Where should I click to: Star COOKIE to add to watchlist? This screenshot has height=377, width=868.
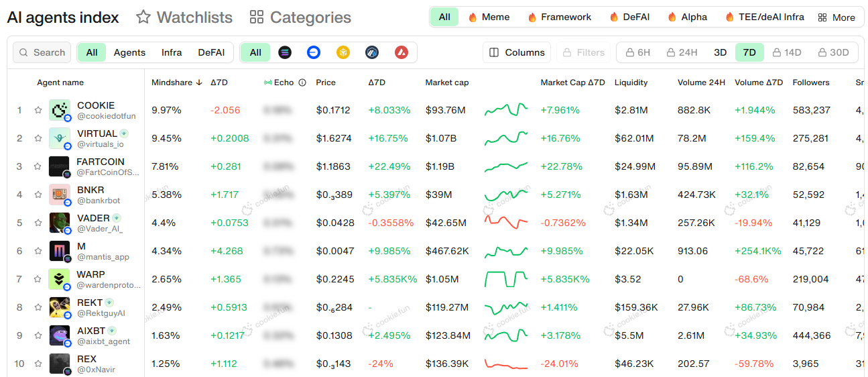pyautogui.click(x=38, y=110)
